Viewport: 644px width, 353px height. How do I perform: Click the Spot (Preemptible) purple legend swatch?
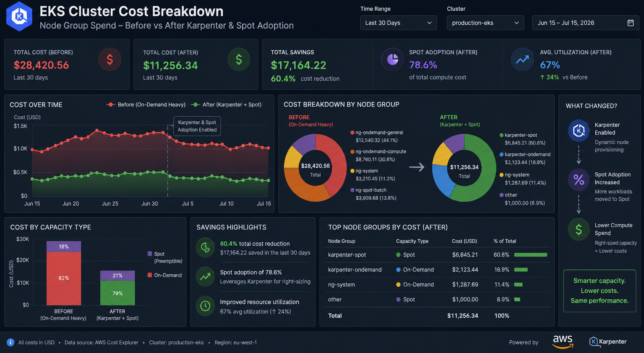[x=150, y=254]
